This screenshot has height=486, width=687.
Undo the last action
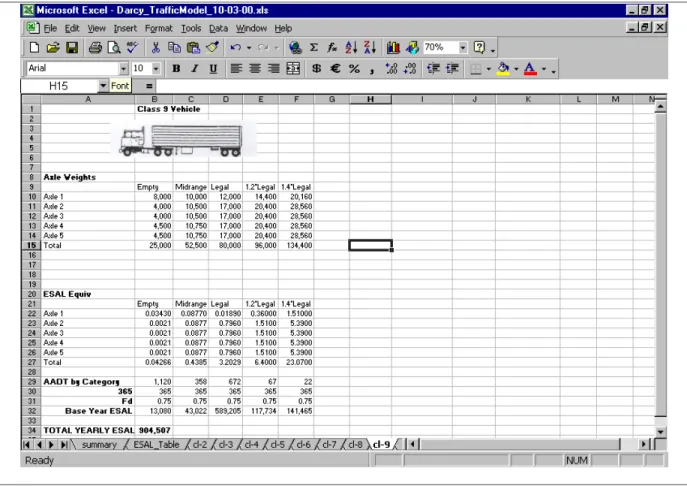pos(235,47)
